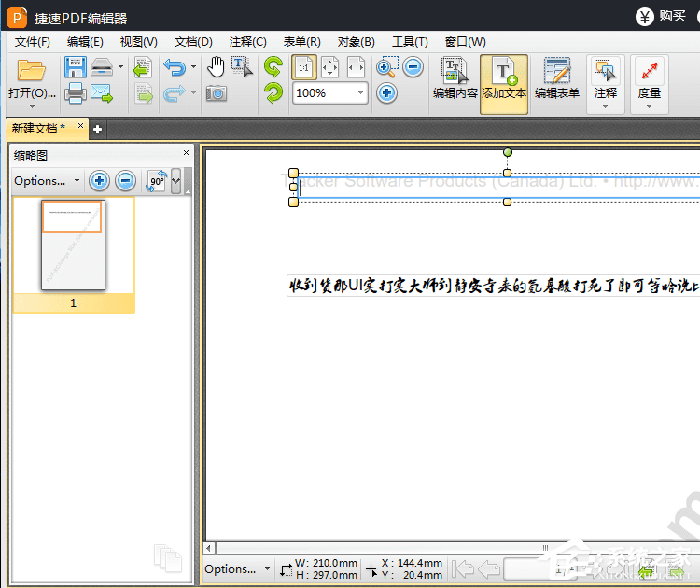Rotate thumbnails with the 90° icon
Image resolution: width=700 pixels, height=588 pixels.
(x=156, y=181)
